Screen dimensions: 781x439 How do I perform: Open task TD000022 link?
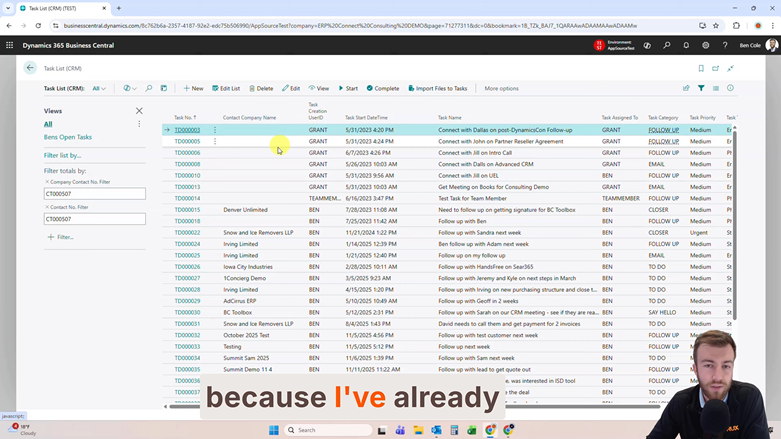click(187, 233)
